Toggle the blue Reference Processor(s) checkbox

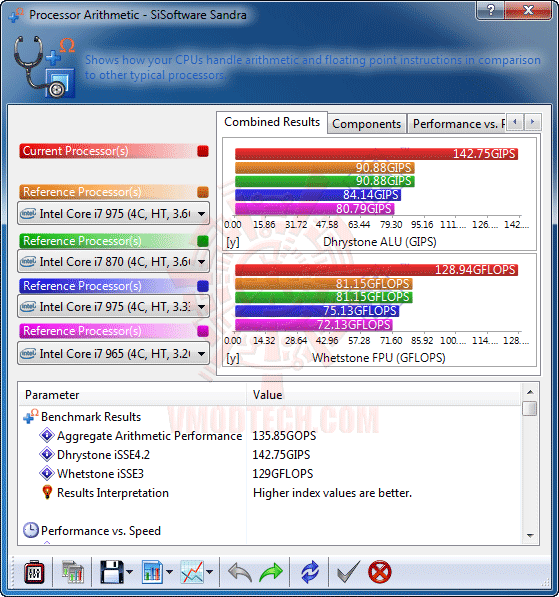[x=203, y=286]
